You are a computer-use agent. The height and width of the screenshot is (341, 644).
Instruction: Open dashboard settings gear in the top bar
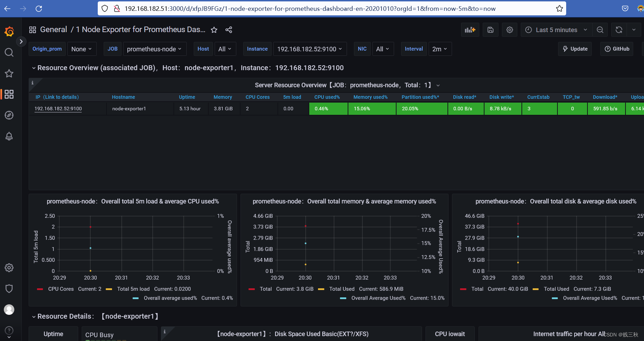pos(509,30)
